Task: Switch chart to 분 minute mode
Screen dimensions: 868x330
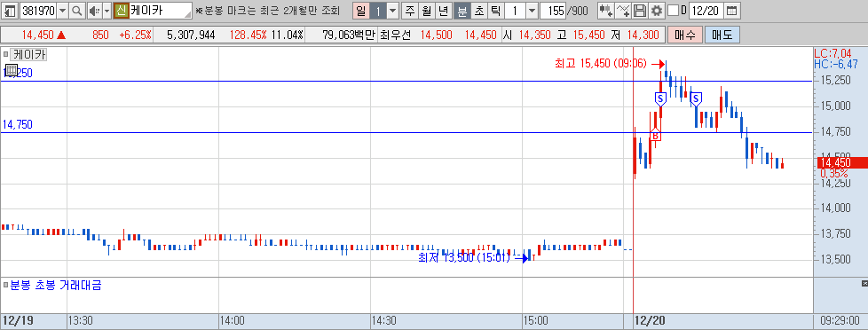Action: point(462,11)
